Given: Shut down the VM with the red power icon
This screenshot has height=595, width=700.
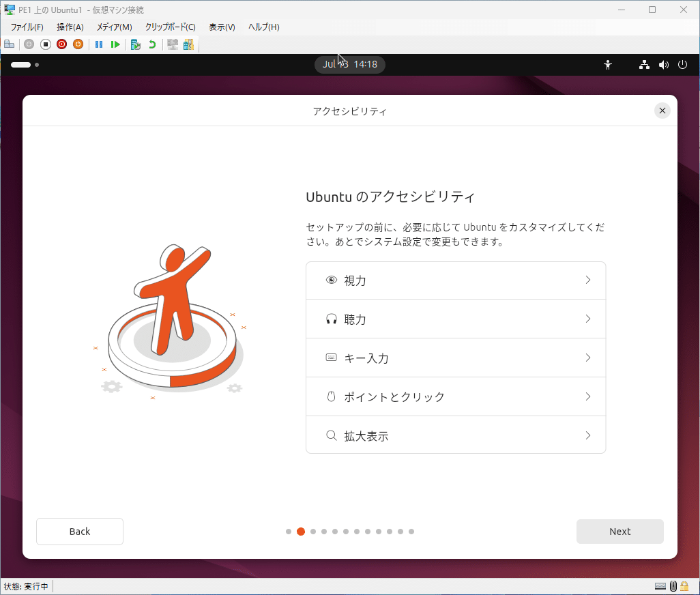Looking at the screenshot, I should (61, 44).
